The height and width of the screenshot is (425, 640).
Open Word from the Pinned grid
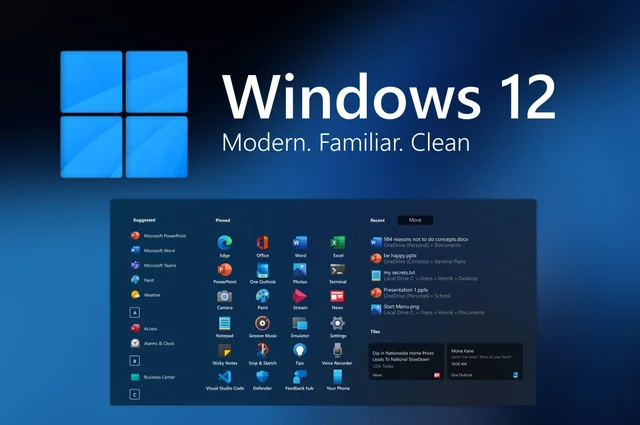tap(300, 246)
